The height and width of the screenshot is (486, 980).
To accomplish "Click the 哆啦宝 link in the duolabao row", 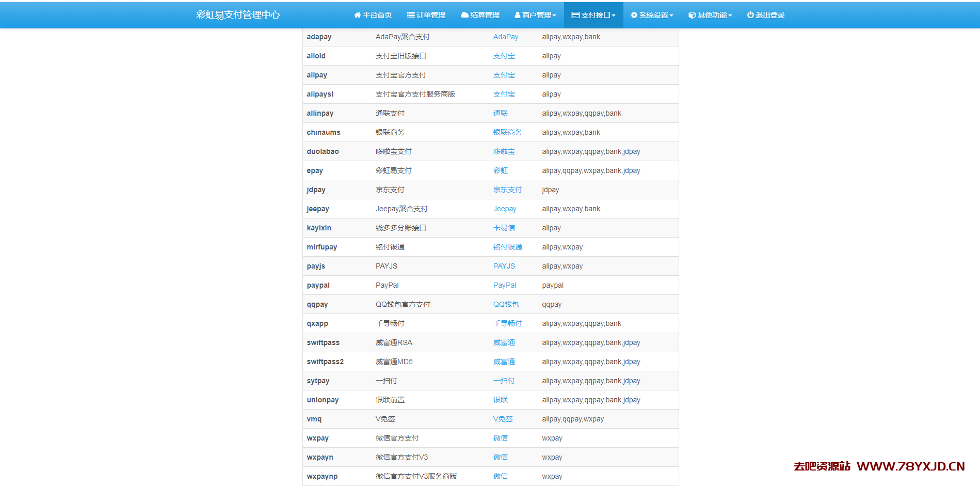I will pyautogui.click(x=504, y=151).
